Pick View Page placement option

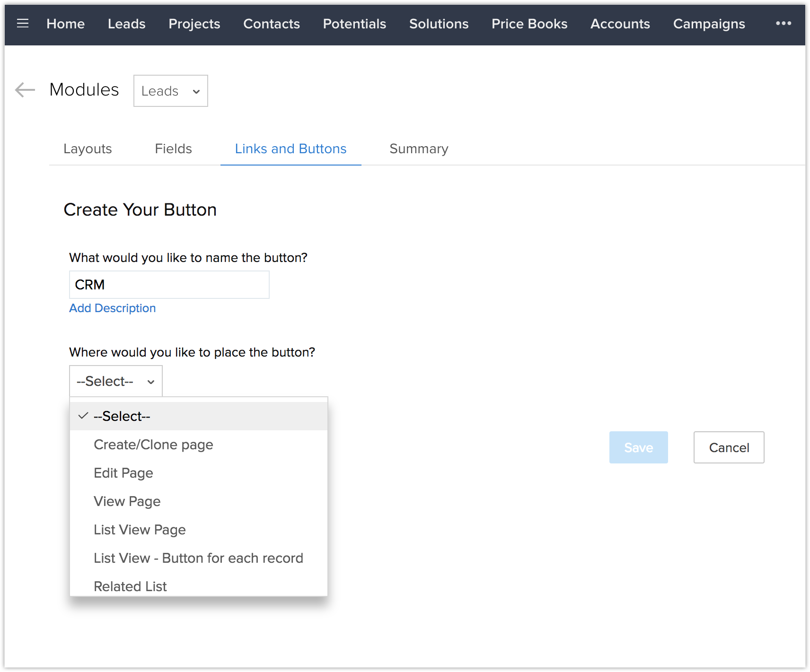127,501
